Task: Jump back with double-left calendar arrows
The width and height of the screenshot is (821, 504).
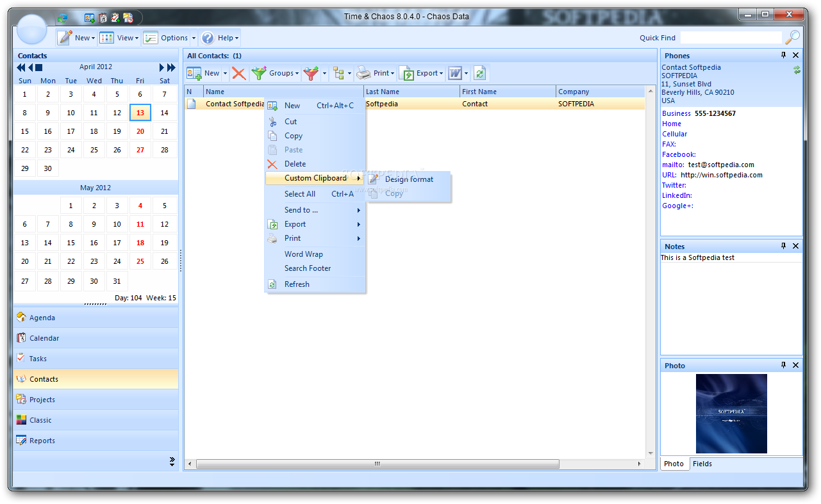Action: [x=21, y=67]
